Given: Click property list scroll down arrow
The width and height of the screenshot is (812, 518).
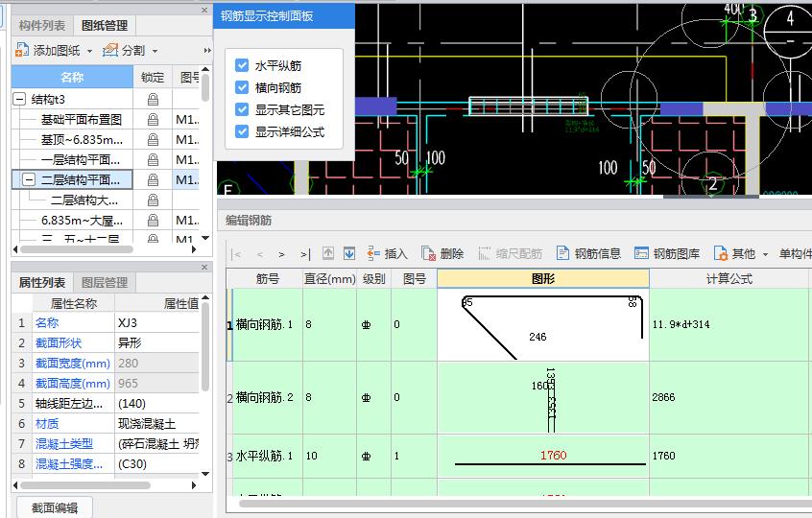Looking at the screenshot, I should [x=205, y=474].
